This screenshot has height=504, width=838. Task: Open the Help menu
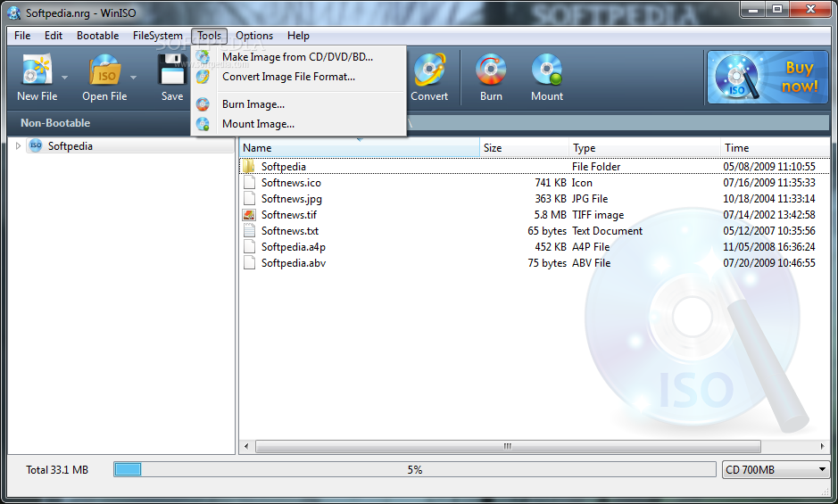click(x=298, y=36)
